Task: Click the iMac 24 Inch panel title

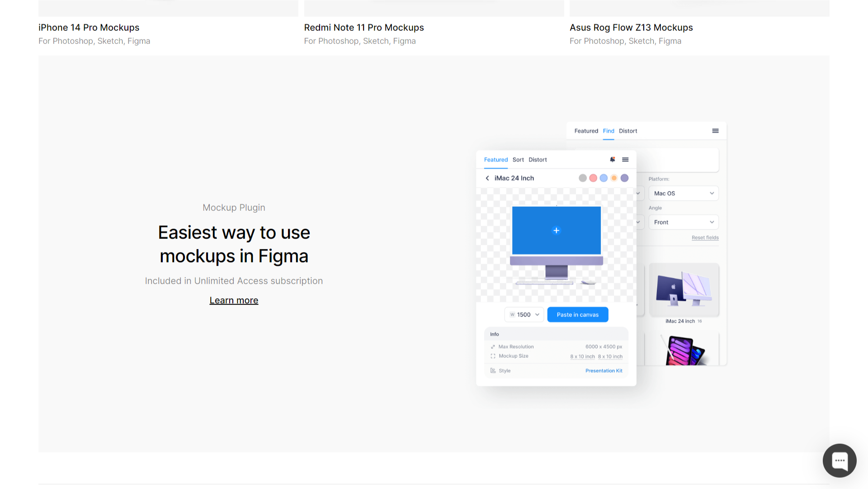Action: (x=514, y=178)
